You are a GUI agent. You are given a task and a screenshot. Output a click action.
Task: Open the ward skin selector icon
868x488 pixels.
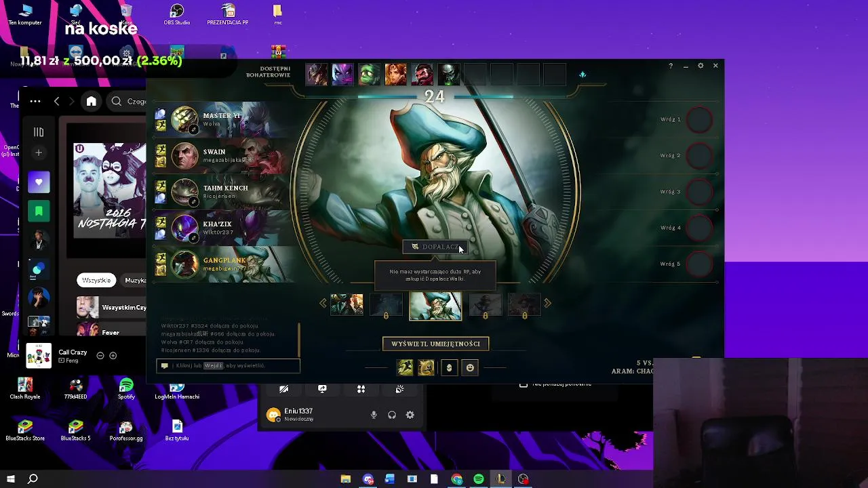point(449,367)
